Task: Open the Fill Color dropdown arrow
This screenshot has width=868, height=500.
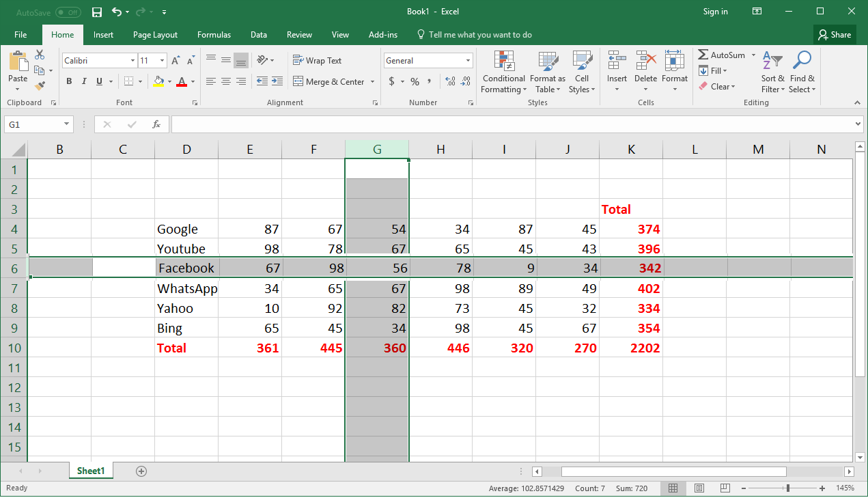Action: 169,81
